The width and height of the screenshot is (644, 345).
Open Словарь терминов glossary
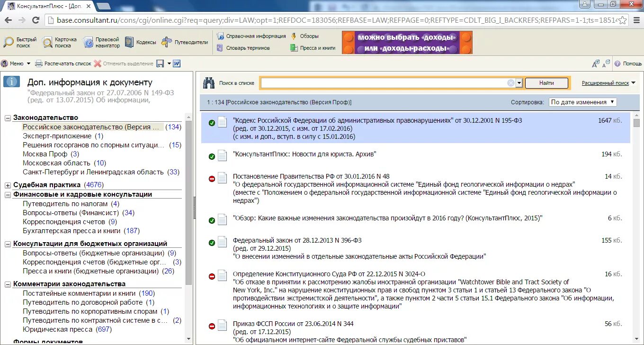tap(243, 48)
